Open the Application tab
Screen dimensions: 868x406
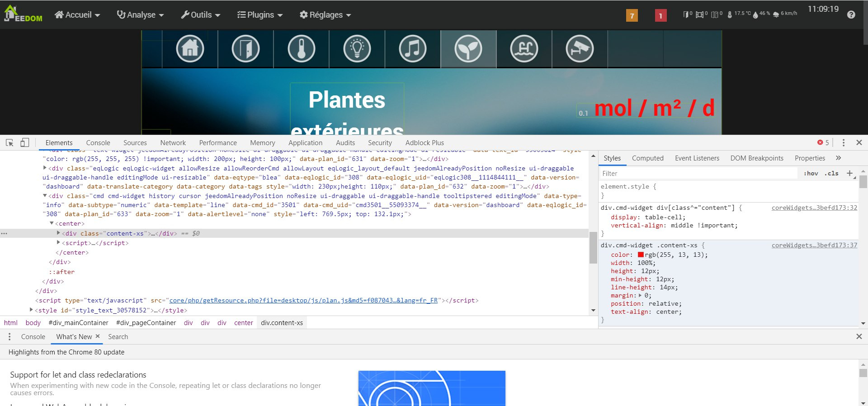(x=306, y=142)
